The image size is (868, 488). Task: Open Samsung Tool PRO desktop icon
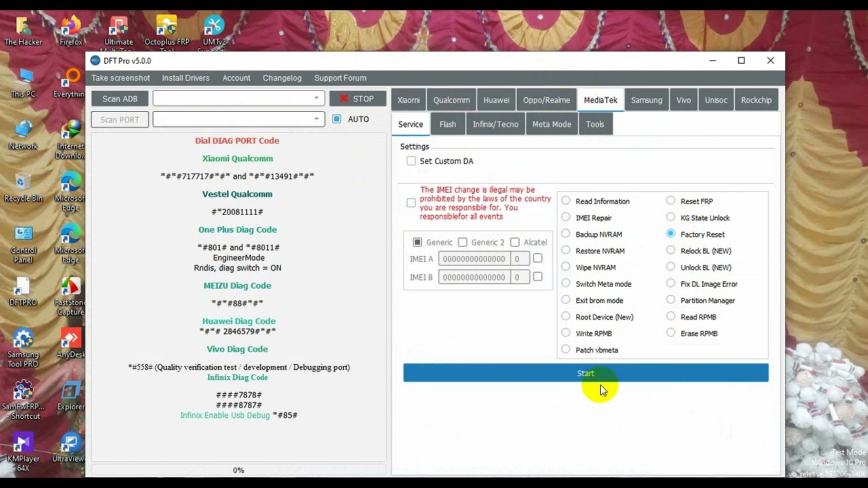[23, 348]
